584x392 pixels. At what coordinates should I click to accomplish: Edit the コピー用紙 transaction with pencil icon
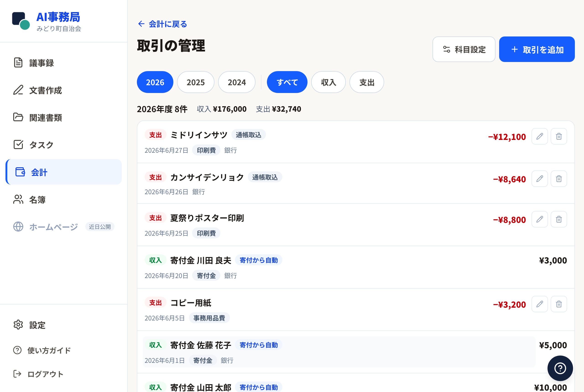point(540,304)
